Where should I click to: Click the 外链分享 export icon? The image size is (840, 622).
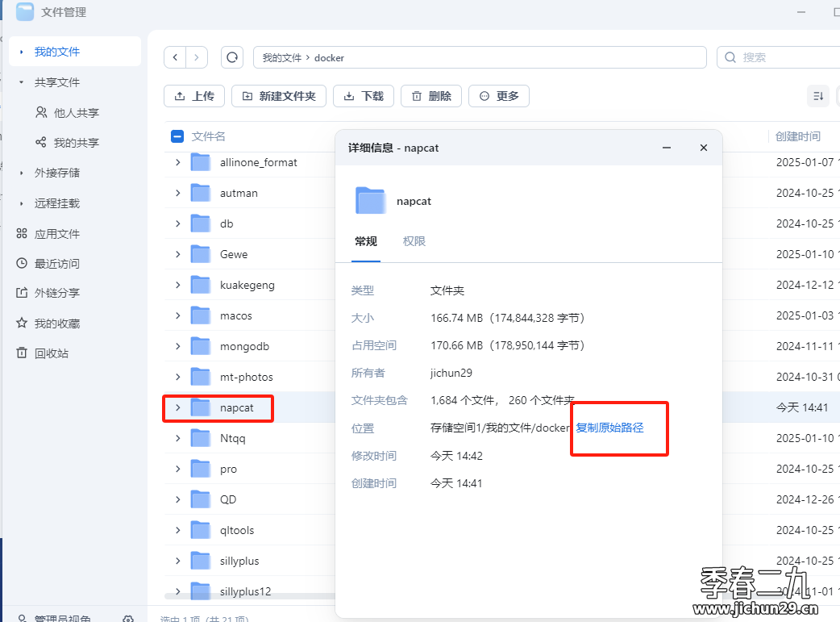point(22,293)
